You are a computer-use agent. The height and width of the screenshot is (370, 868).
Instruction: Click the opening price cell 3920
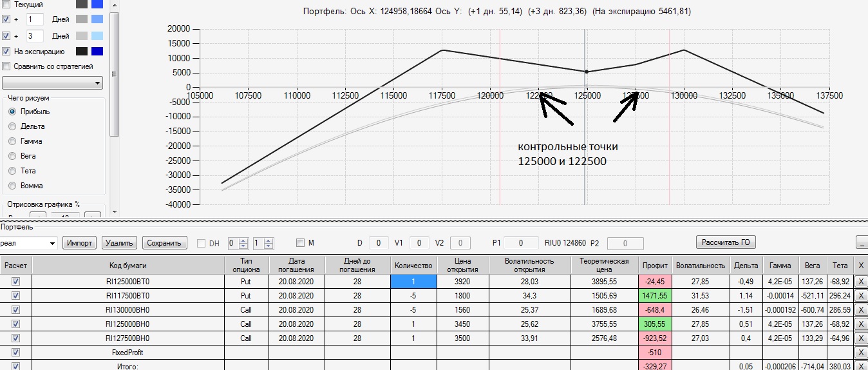(x=463, y=282)
